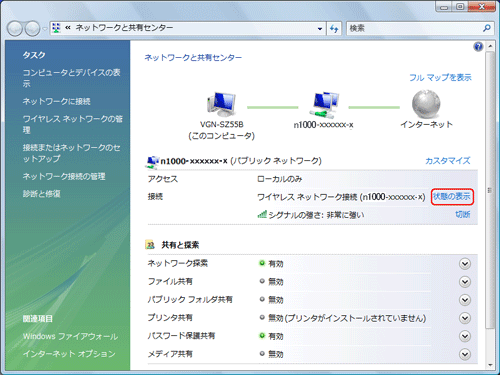Select ネットワークに接続 in the task pane
The width and height of the screenshot is (500, 375).
[x=56, y=101]
